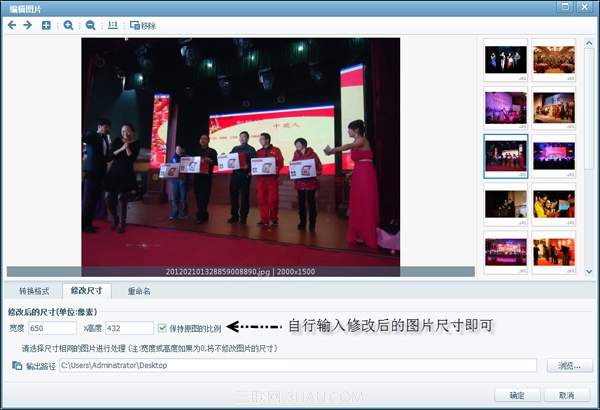
Task: Select thumbnail of blue stage with pink screen
Action: 554,156
